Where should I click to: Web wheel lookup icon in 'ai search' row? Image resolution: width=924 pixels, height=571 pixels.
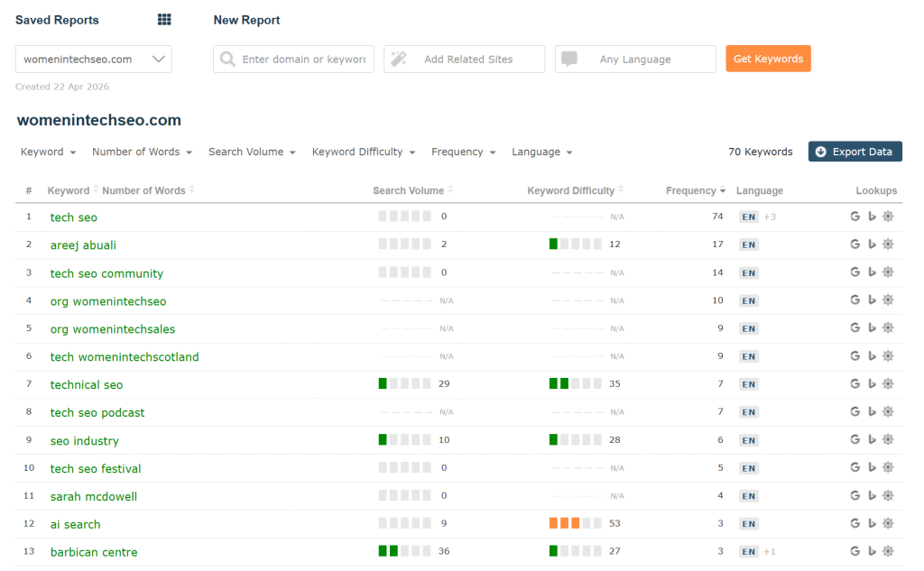[888, 523]
